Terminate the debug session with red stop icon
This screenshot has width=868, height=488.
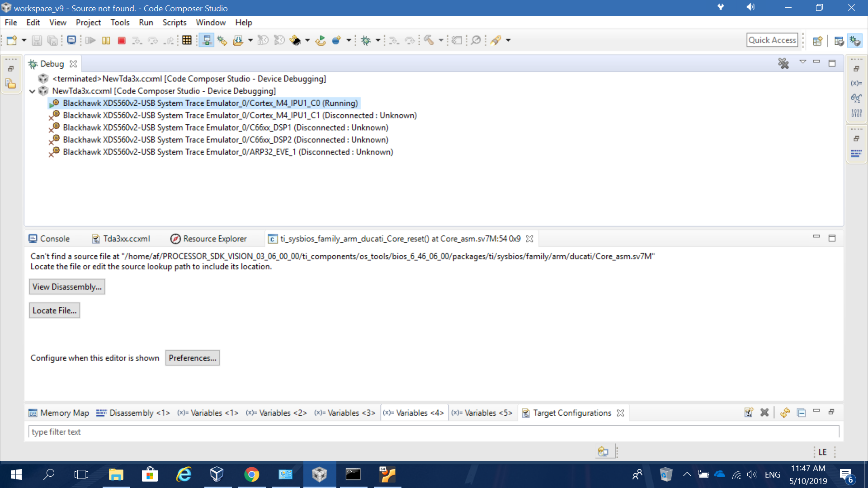point(122,40)
